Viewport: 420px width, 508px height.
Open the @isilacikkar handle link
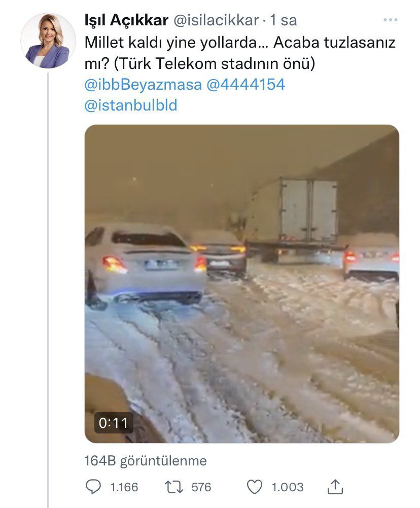point(217,20)
